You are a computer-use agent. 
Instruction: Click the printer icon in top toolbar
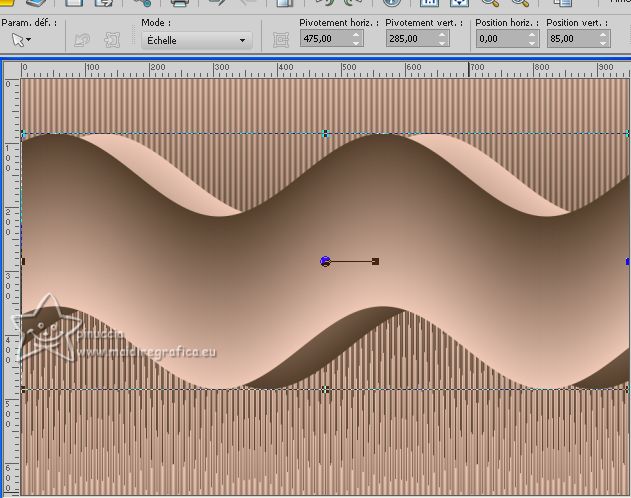click(179, 3)
